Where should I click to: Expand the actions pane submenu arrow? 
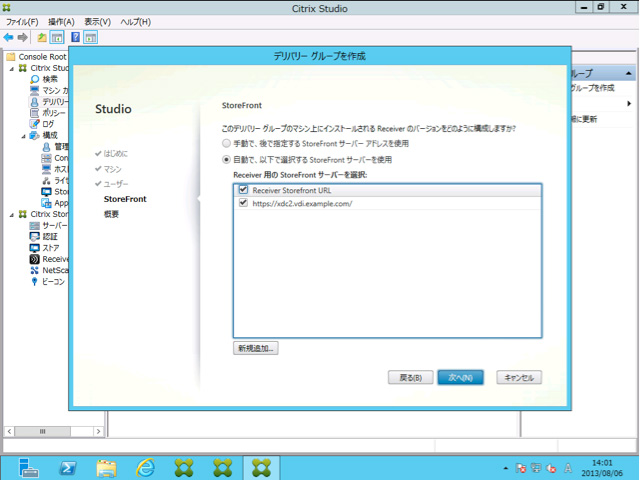(629, 104)
